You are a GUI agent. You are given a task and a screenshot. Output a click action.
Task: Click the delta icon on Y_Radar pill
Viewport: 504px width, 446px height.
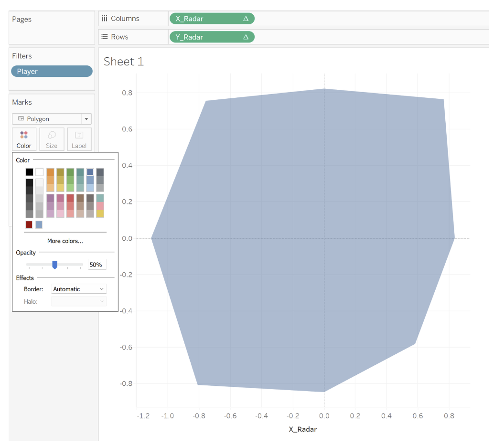click(x=246, y=37)
